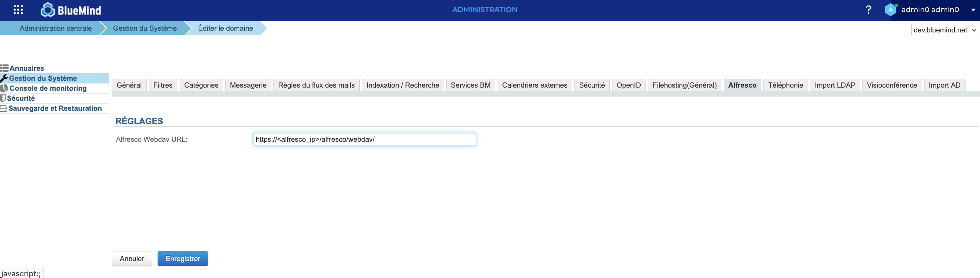Focus the Alfresco Webdav URL field
The height and width of the screenshot is (278, 980).
[364, 139]
